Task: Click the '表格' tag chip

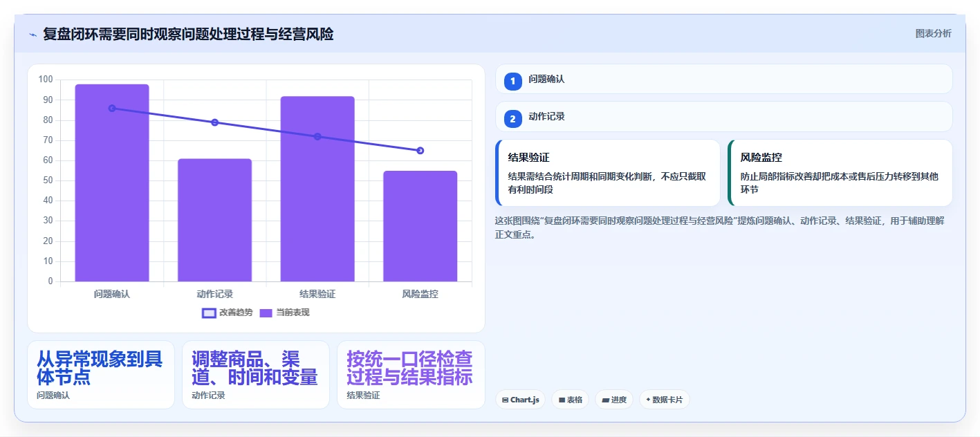Action: coord(570,400)
